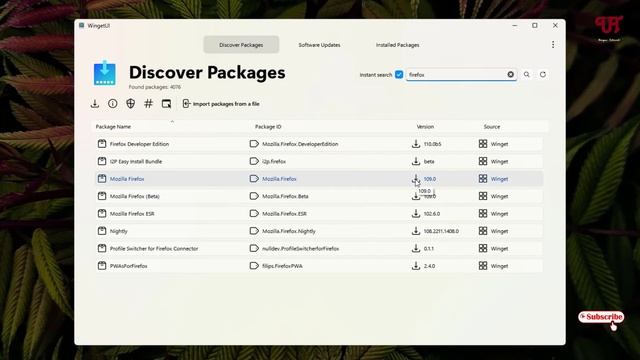Click the Mozilla.Firefox.Nightly package ID
Image resolution: width=640 pixels, height=360 pixels.
[289, 231]
